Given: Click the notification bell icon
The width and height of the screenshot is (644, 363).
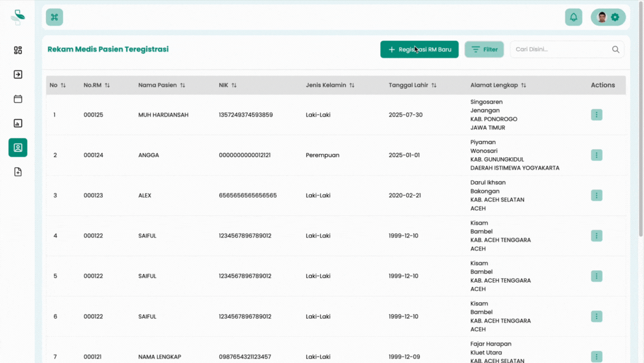Looking at the screenshot, I should 574,17.
